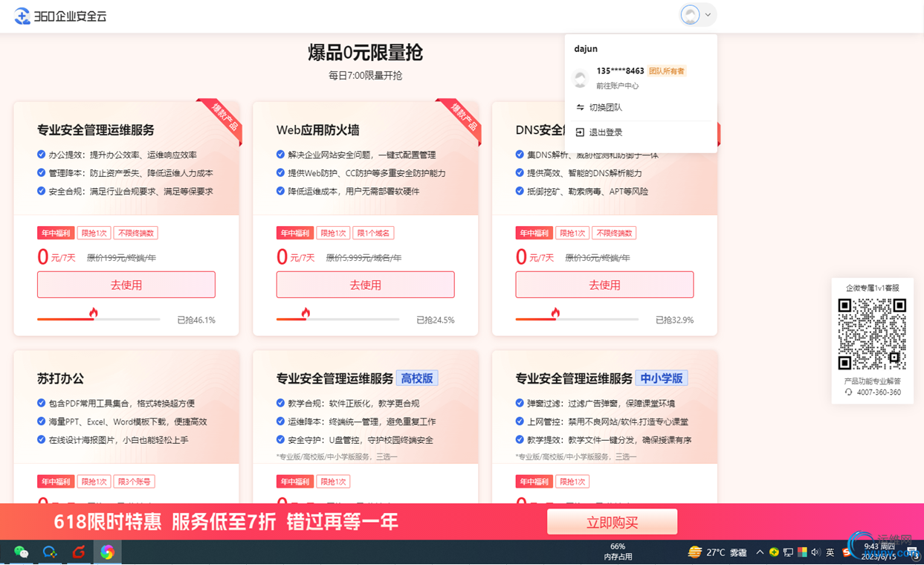924x565 pixels.
Task: Open the Web应用防火墙 card title
Action: point(318,130)
